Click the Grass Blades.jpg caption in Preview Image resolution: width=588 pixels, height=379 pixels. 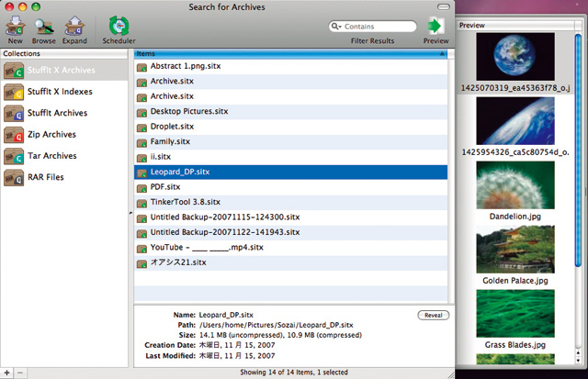pos(514,345)
